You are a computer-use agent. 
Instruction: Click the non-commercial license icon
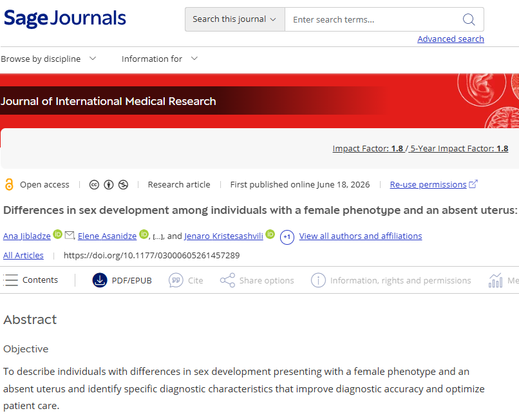[x=123, y=185]
